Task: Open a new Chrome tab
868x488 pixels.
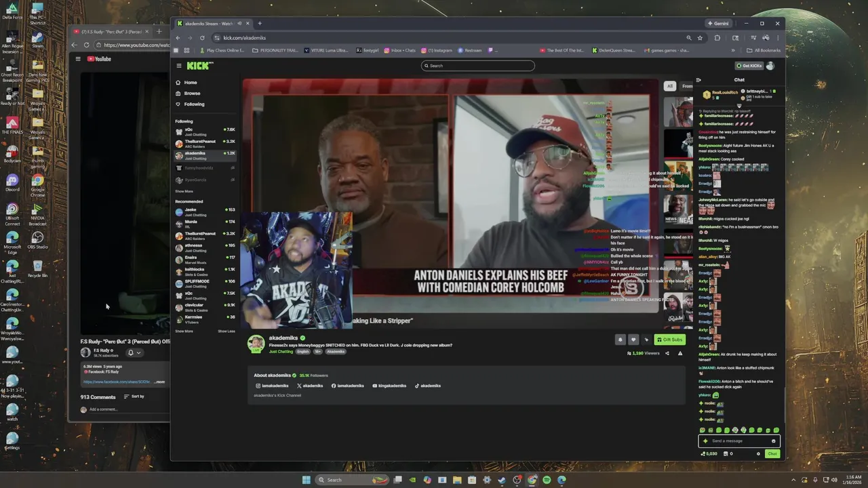Action: pos(259,24)
